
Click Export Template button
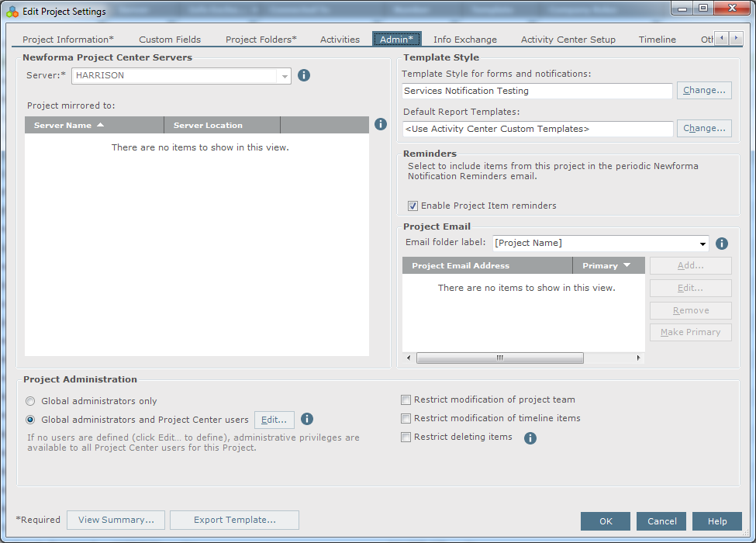coord(234,520)
